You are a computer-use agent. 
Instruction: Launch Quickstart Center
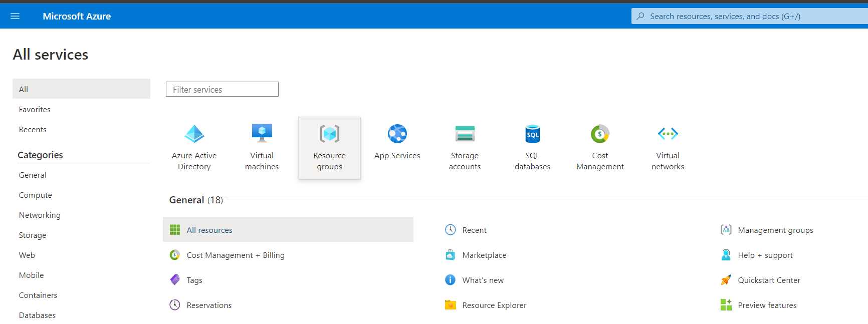[769, 280]
